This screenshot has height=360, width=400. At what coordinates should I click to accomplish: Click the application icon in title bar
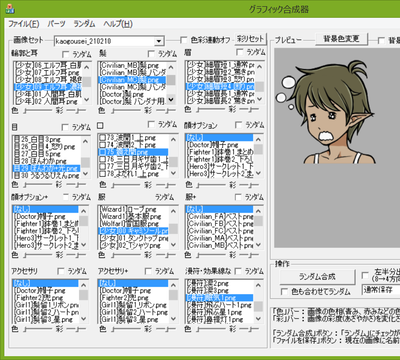pyautogui.click(x=10, y=9)
